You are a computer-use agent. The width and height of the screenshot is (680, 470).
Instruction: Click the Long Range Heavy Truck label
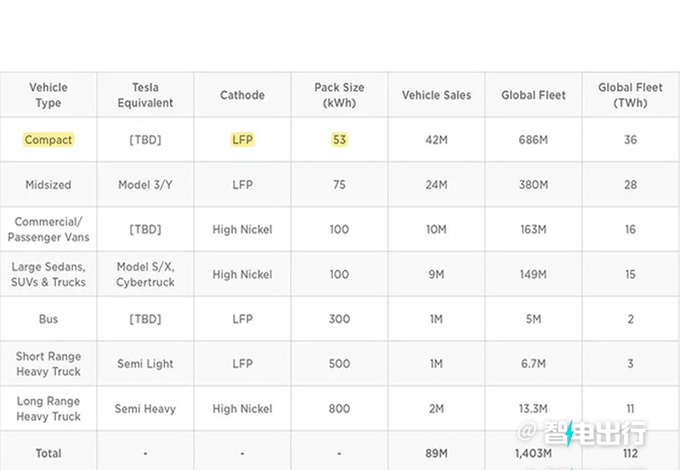(x=48, y=408)
